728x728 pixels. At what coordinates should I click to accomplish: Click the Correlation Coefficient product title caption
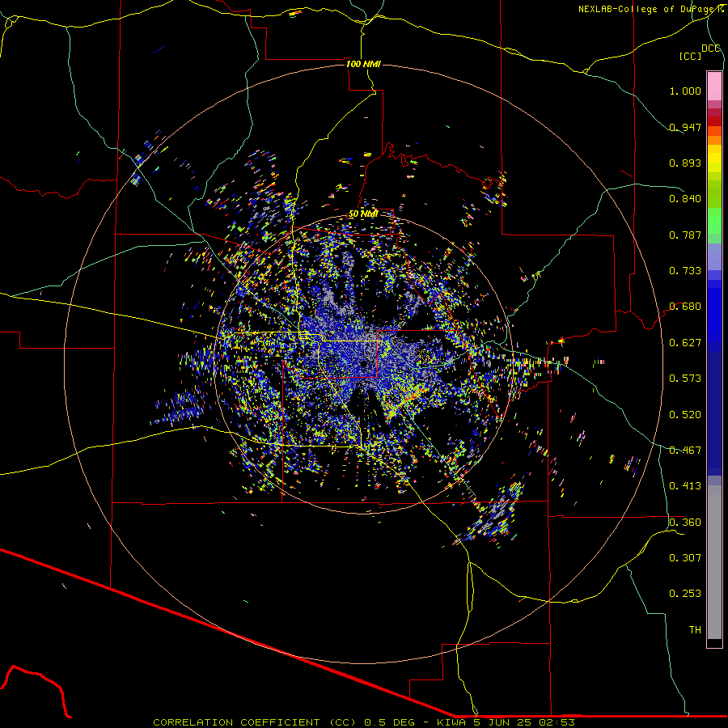coord(364,722)
